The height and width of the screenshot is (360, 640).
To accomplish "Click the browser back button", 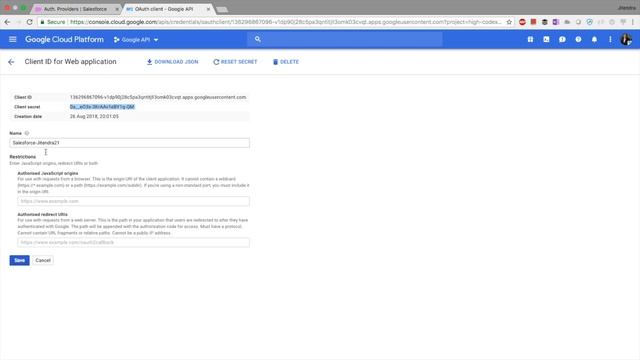I will (7, 22).
